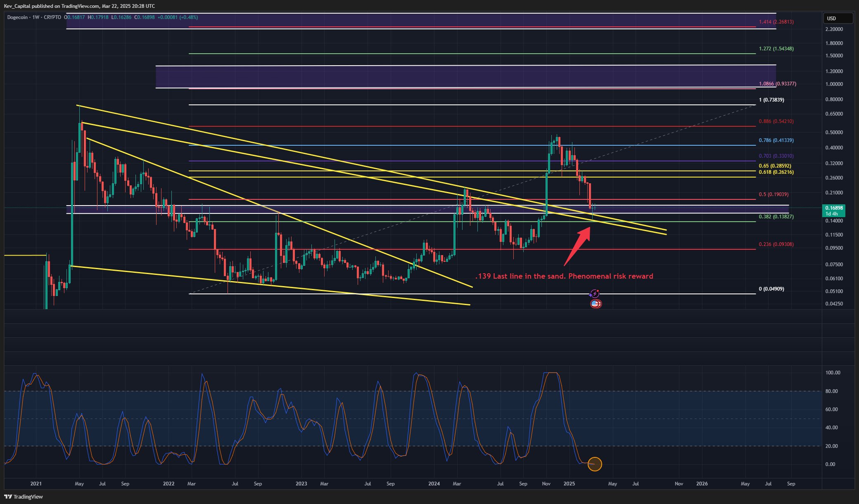This screenshot has height=504, width=859.
Task: Select the 2024 label on the time axis
Action: point(434,483)
